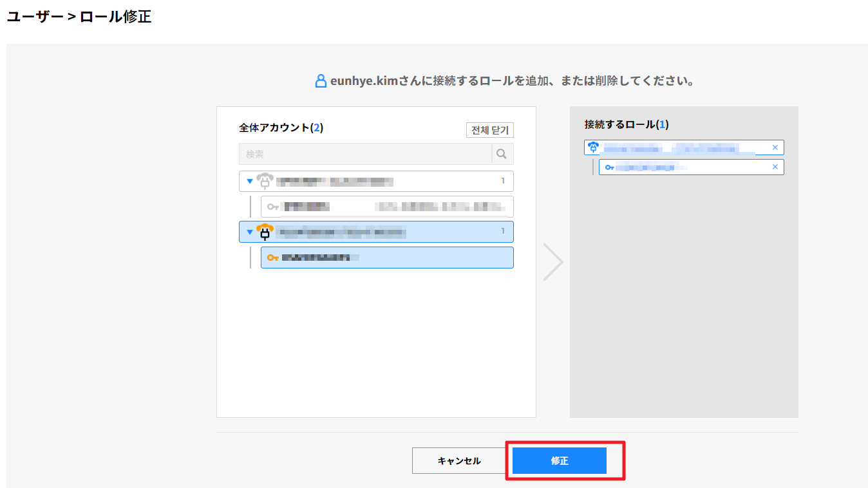Screen dimensions: 868x488
Task: Remove the connected role with its X
Action: (775, 167)
